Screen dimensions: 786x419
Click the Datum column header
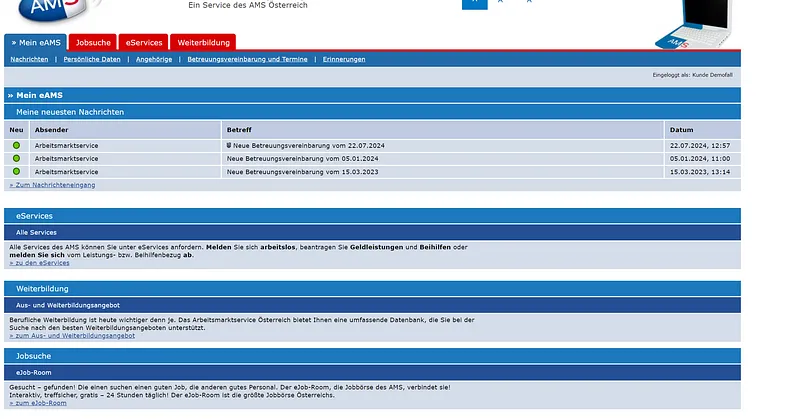tap(703, 130)
